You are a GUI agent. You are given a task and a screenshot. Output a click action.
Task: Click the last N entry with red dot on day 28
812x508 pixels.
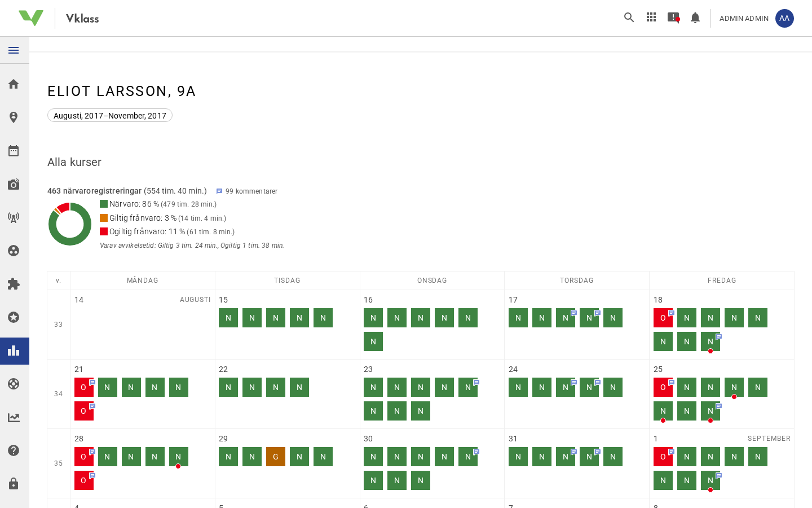(x=179, y=457)
